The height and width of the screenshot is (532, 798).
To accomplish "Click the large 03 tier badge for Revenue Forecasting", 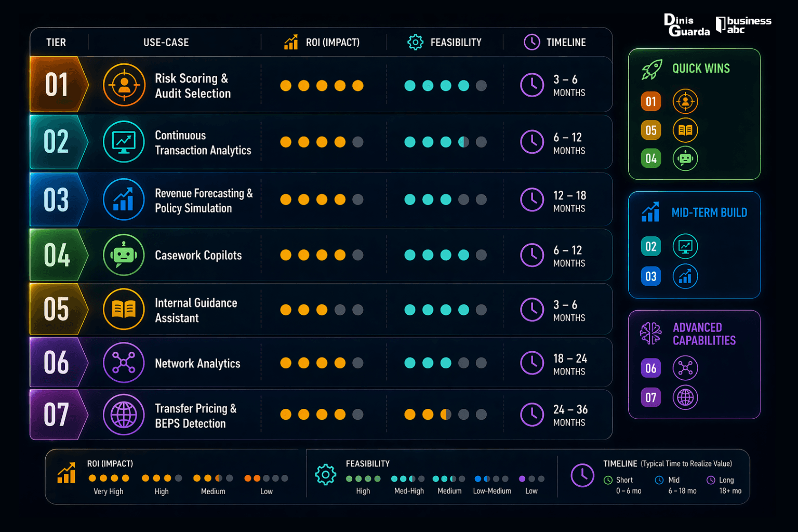I will [x=56, y=200].
